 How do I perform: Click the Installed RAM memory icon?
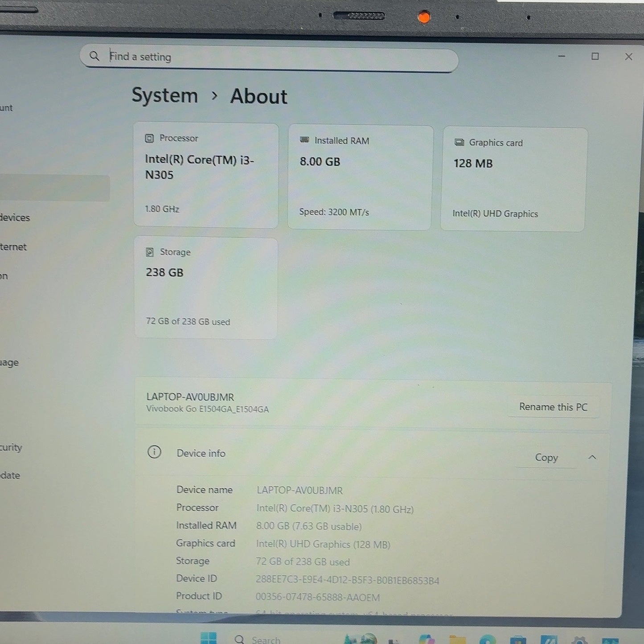coord(304,140)
